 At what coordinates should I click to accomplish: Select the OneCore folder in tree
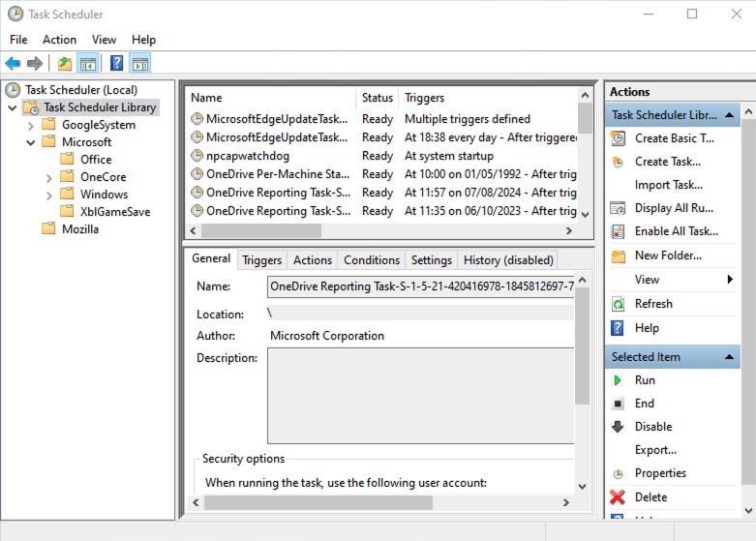coord(104,177)
